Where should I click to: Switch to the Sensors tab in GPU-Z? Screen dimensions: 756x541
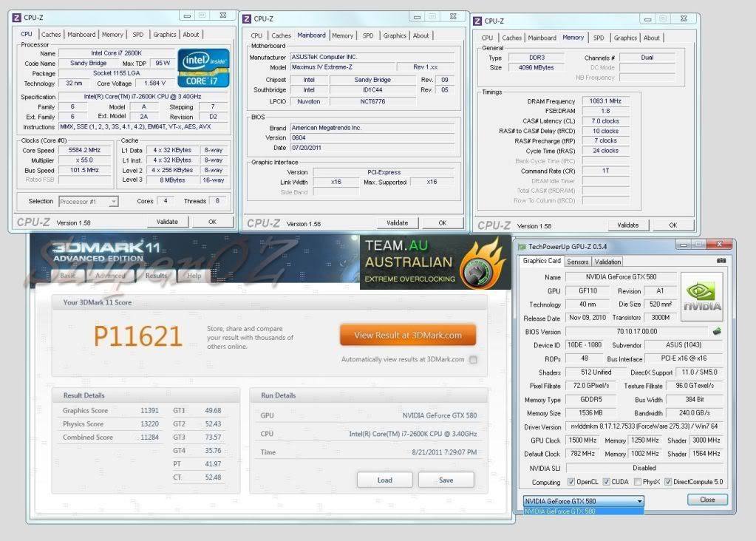click(x=578, y=261)
